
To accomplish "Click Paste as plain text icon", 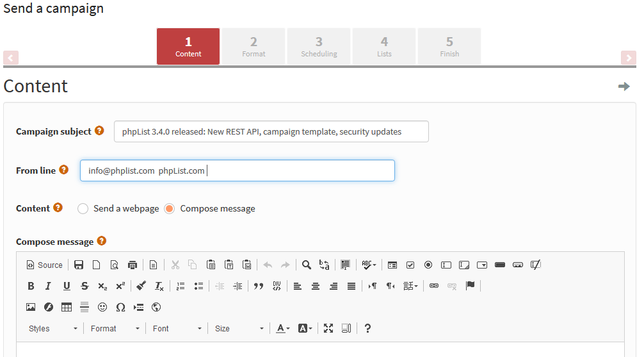I will (229, 265).
